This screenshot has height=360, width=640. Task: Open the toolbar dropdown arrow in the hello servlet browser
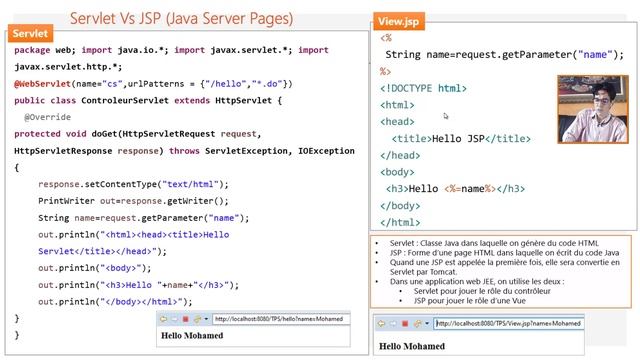point(207,319)
